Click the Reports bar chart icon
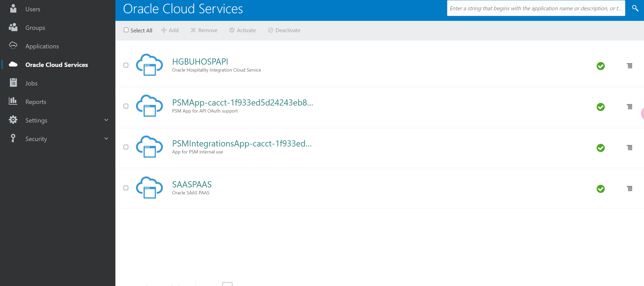The image size is (644, 286). (13, 101)
